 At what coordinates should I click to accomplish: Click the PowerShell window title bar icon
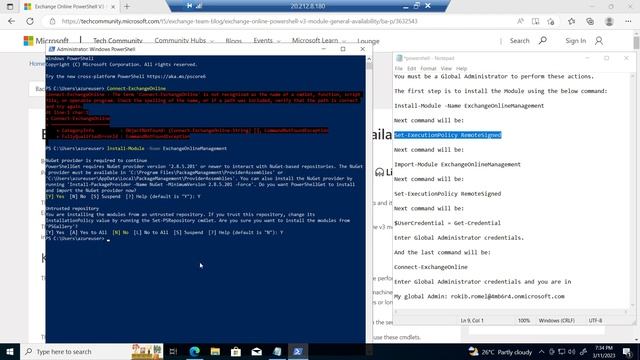tap(51, 49)
